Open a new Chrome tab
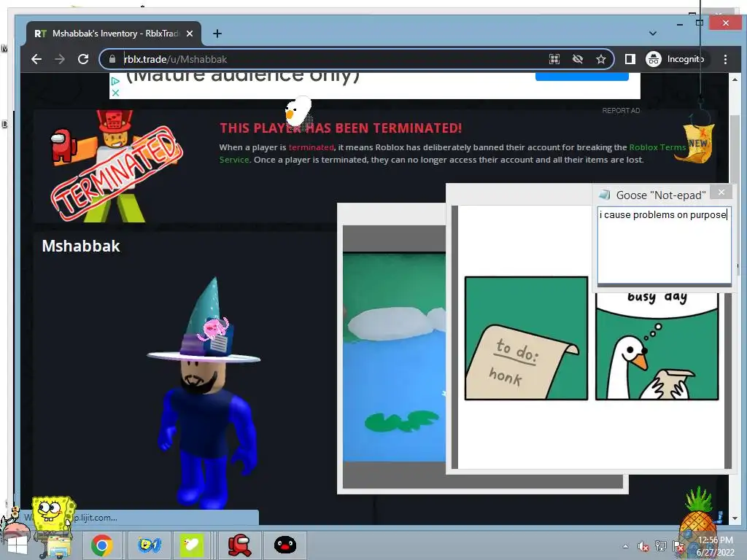This screenshot has width=747, height=560. point(217,34)
